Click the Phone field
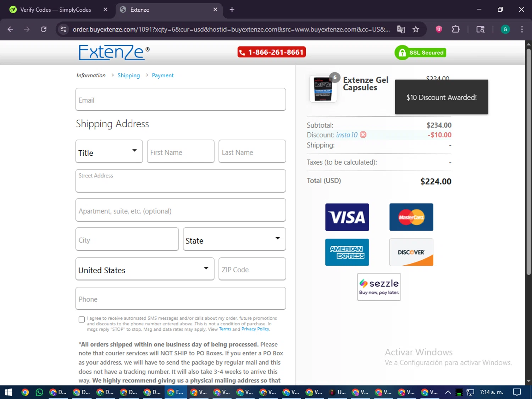 pyautogui.click(x=181, y=298)
